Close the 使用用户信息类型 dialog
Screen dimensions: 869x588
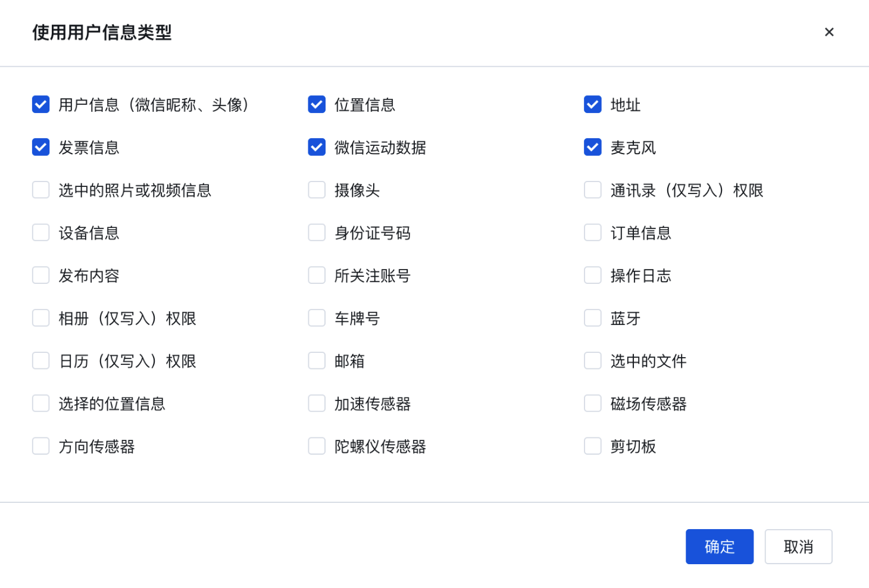[829, 32]
